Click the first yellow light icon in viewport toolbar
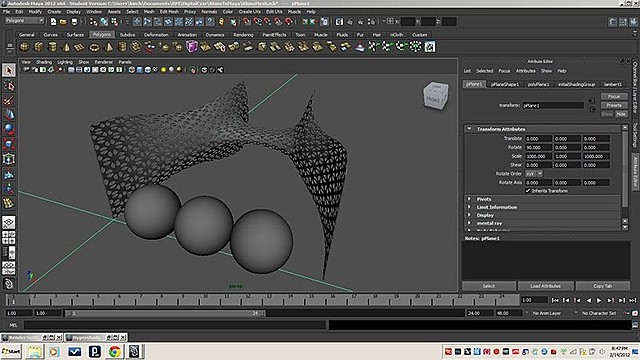Viewport: 640px width, 360px height. tap(163, 70)
